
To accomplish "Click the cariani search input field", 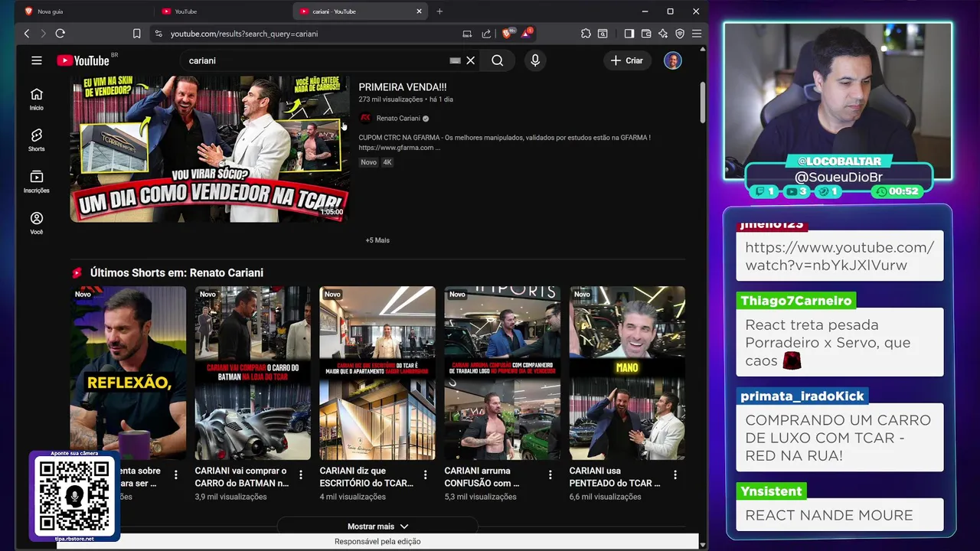I will (314, 60).
